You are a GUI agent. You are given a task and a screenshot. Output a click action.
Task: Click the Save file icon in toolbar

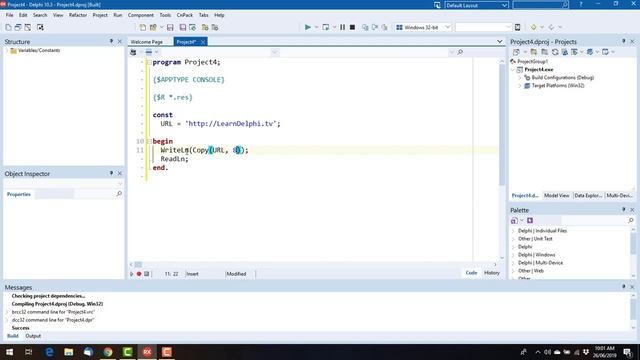click(170, 27)
